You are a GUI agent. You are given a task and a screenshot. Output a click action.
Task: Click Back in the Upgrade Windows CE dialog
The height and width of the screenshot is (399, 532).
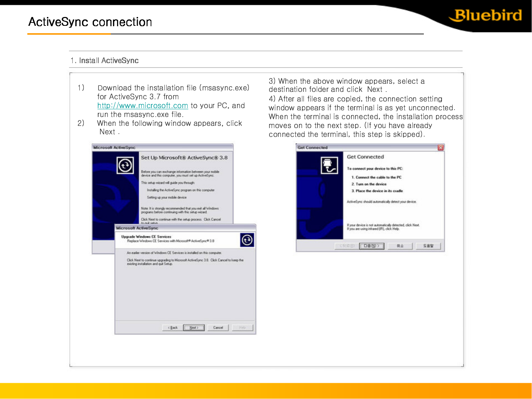(173, 328)
